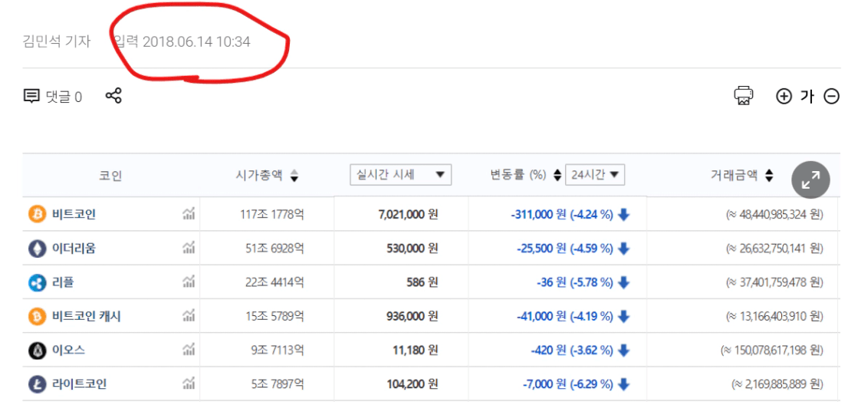
Task: Open the 24시간 period dropdown
Action: (x=595, y=175)
